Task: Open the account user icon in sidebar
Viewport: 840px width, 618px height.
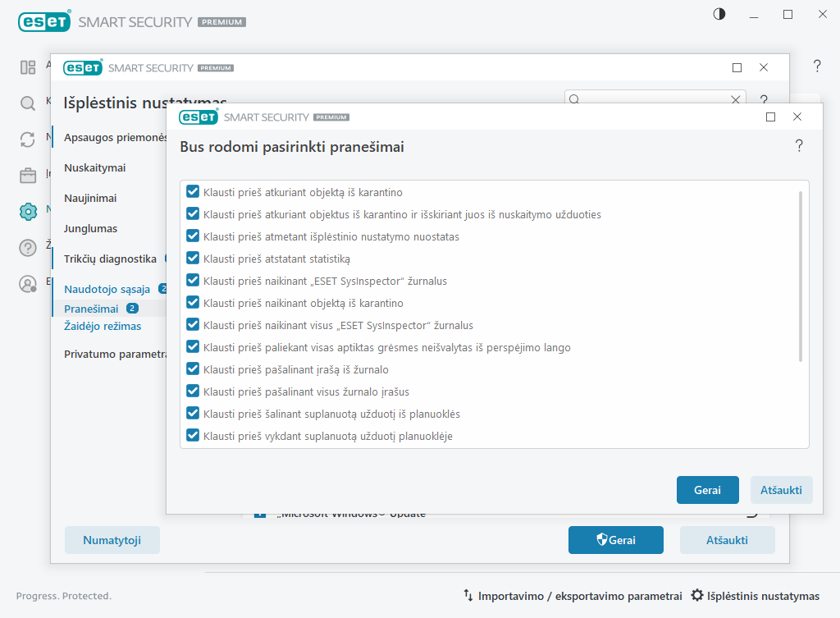Action: (x=28, y=284)
